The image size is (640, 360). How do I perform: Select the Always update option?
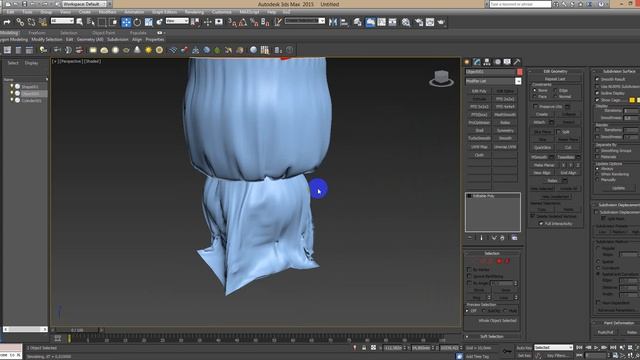pos(597,169)
